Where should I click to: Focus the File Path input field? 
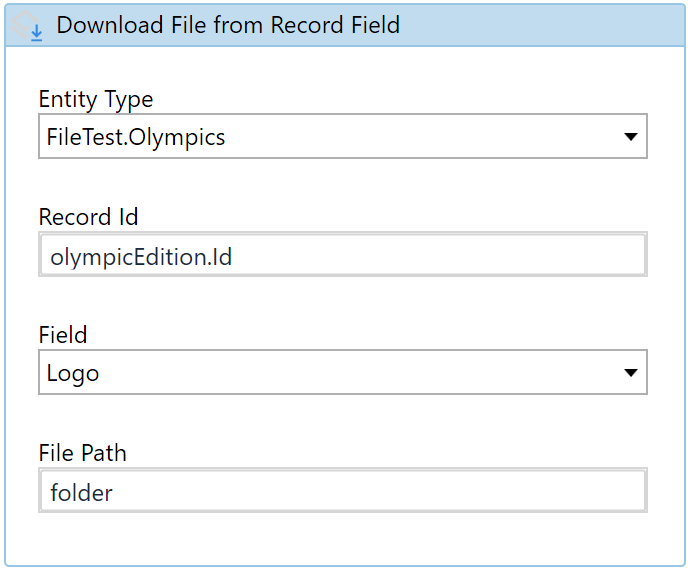tap(343, 490)
